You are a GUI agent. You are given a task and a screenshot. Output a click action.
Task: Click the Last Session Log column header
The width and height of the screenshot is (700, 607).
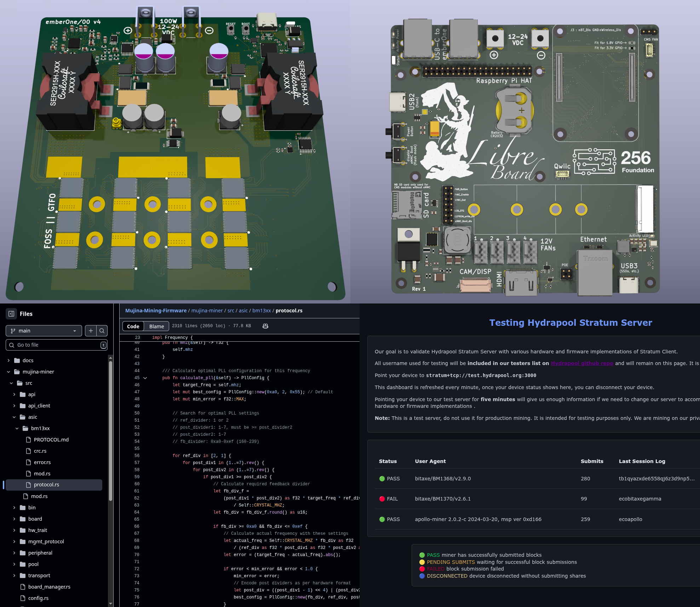pyautogui.click(x=642, y=461)
